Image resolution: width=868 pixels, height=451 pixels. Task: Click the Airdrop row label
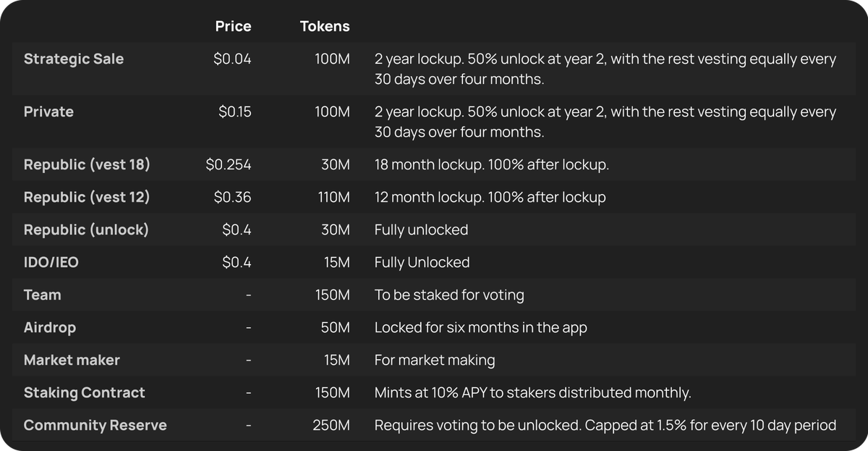click(50, 327)
